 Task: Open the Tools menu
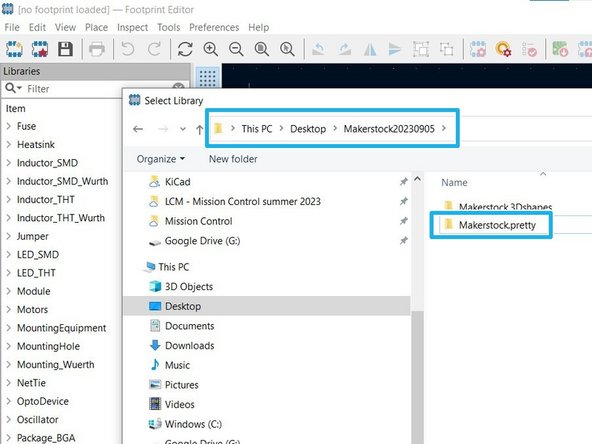point(168,28)
